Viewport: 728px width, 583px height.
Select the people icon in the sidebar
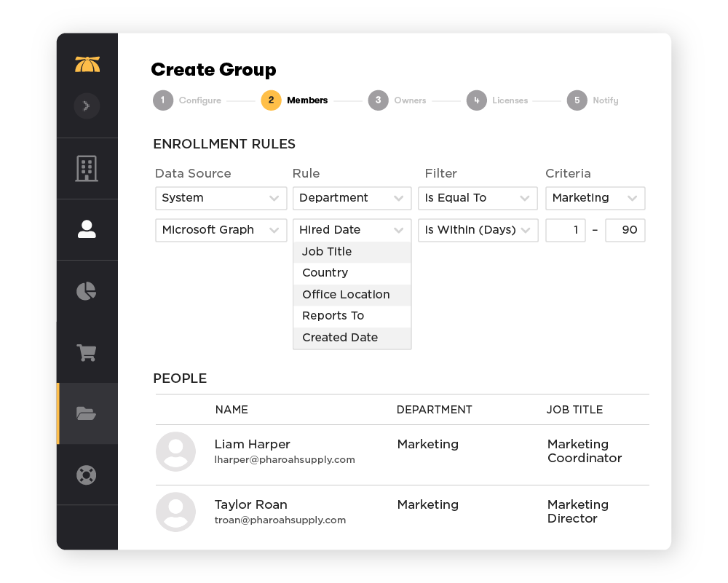[x=87, y=229]
